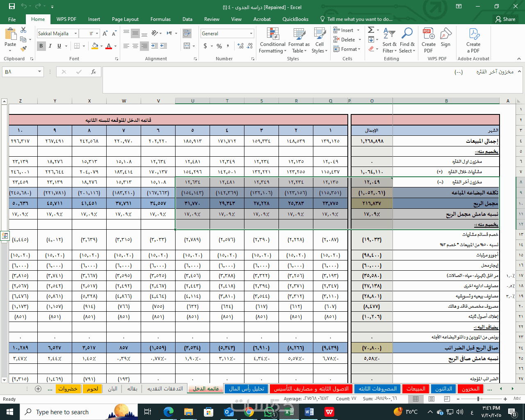Screen dimensions: 525x420
Task: Open the QuickBooks ribbon tab
Action: pyautogui.click(x=295, y=19)
